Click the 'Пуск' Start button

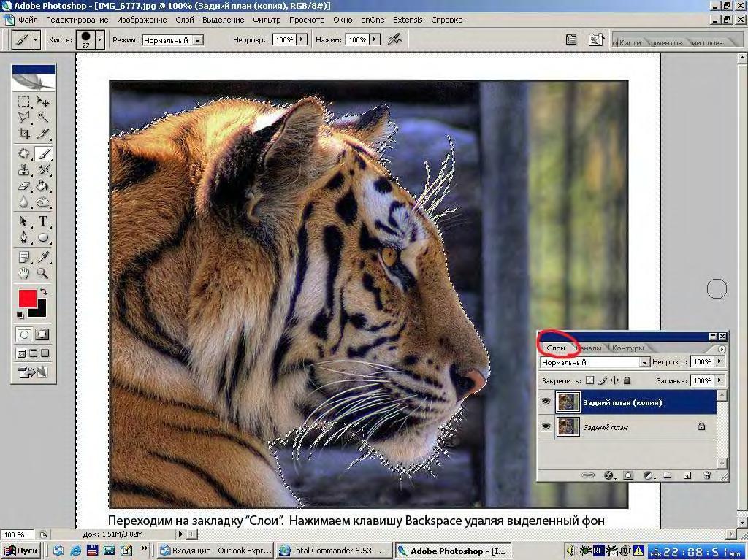pyautogui.click(x=21, y=551)
